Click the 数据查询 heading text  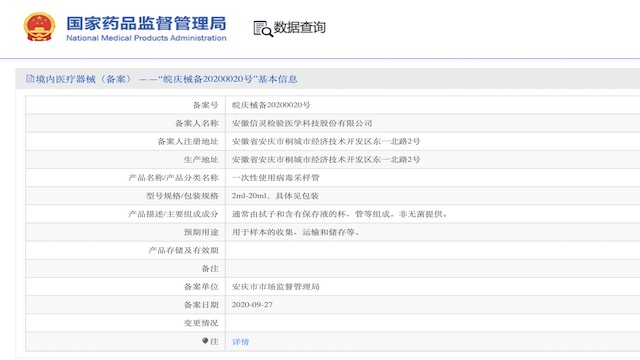click(x=299, y=27)
